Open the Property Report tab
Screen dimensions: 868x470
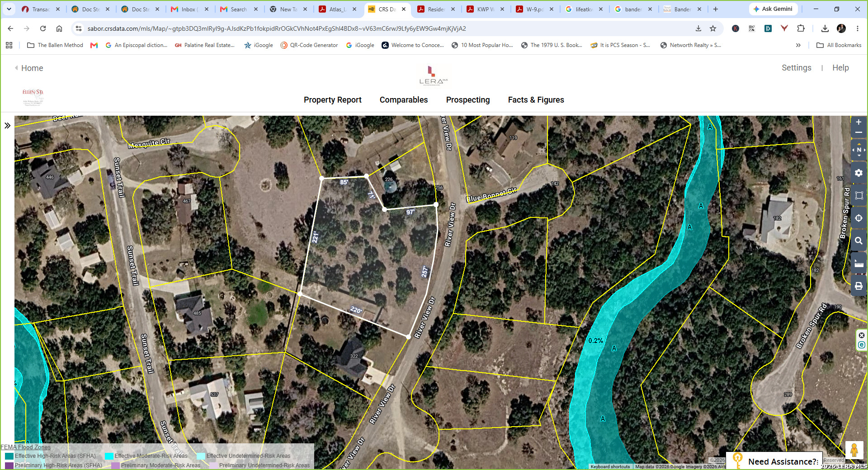pyautogui.click(x=332, y=100)
